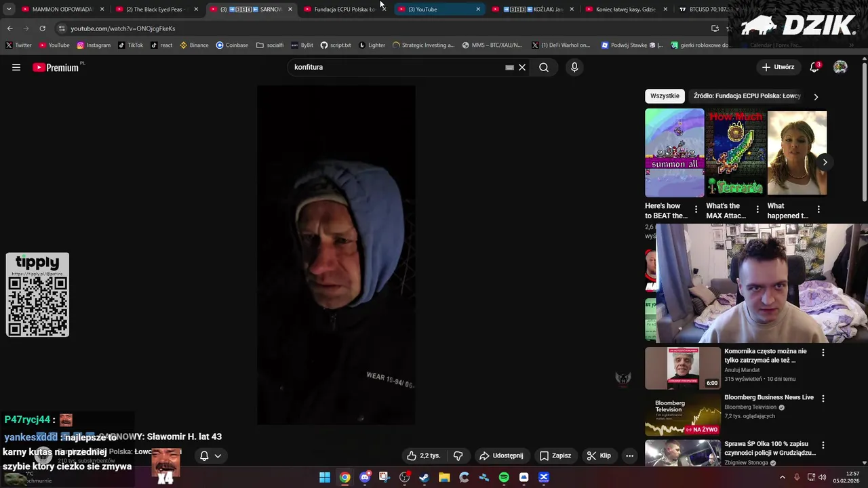
Task: Create a clip with Klip button
Action: (x=599, y=455)
